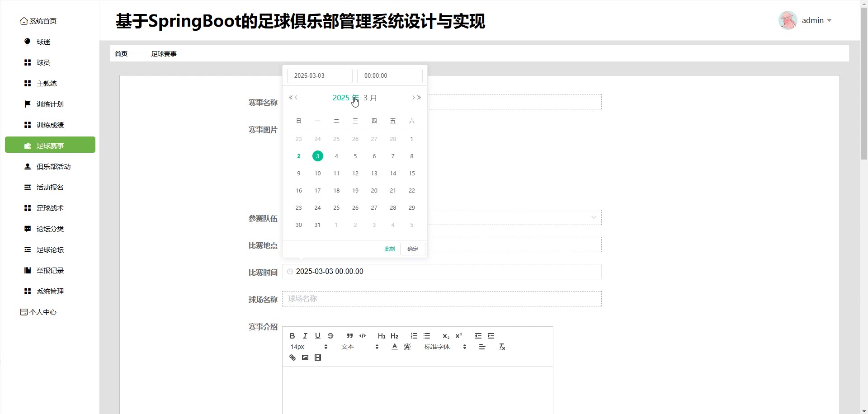
Task: Open the 系统管理 menu item
Action: click(50, 292)
